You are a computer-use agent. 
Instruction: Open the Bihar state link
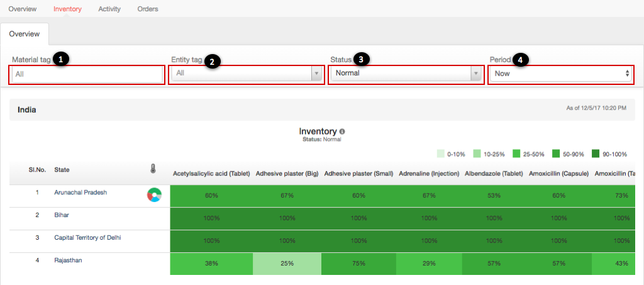(60, 215)
